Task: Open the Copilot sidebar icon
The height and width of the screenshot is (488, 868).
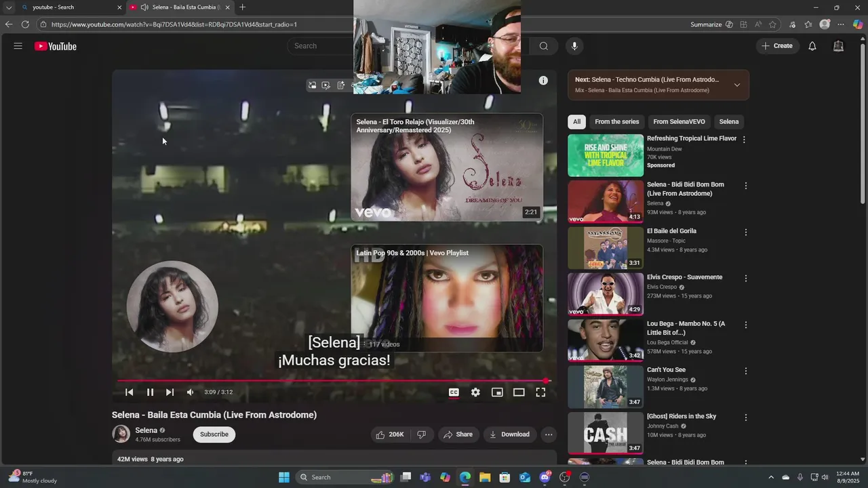Action: (x=858, y=24)
